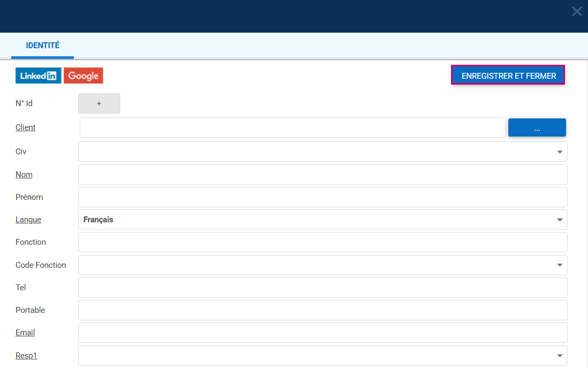Click the underlined Client label link
This screenshot has height=368, width=588.
pos(26,127)
